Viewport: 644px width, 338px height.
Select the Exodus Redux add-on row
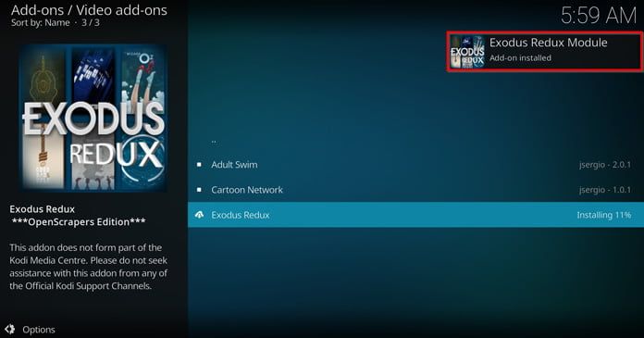pos(415,215)
